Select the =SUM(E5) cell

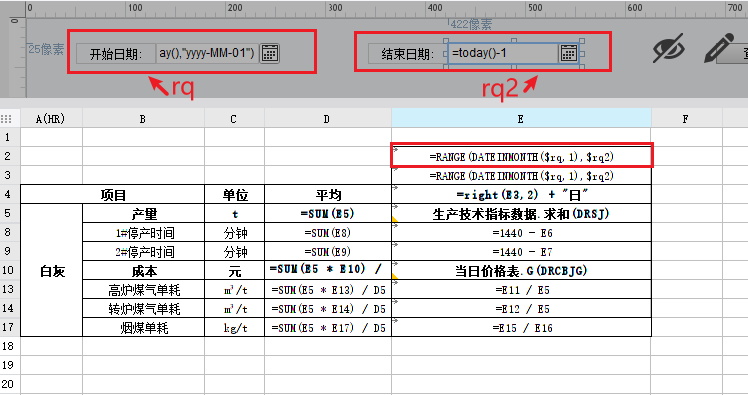click(328, 214)
